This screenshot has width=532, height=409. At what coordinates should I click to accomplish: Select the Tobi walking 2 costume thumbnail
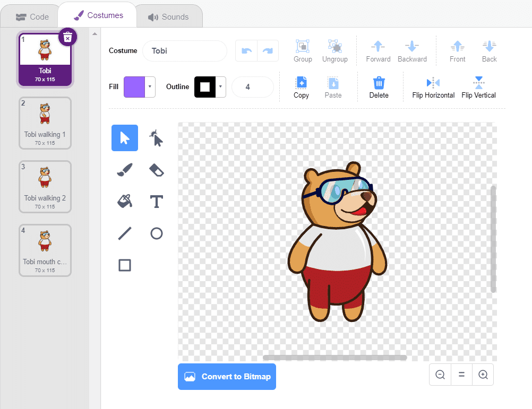pyautogui.click(x=45, y=187)
